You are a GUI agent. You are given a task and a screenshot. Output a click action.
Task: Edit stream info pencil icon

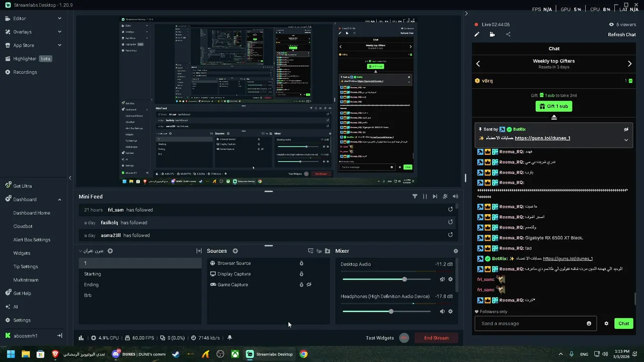(x=477, y=34)
